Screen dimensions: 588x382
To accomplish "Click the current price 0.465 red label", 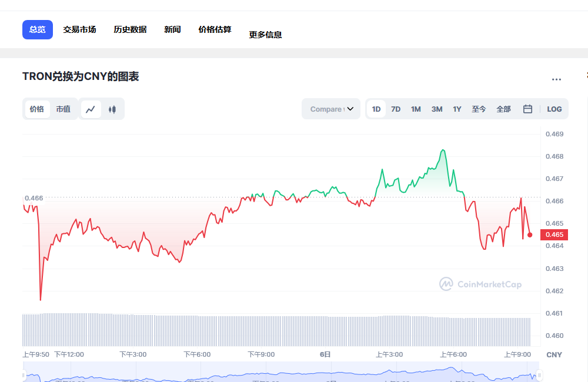I will click(x=554, y=234).
